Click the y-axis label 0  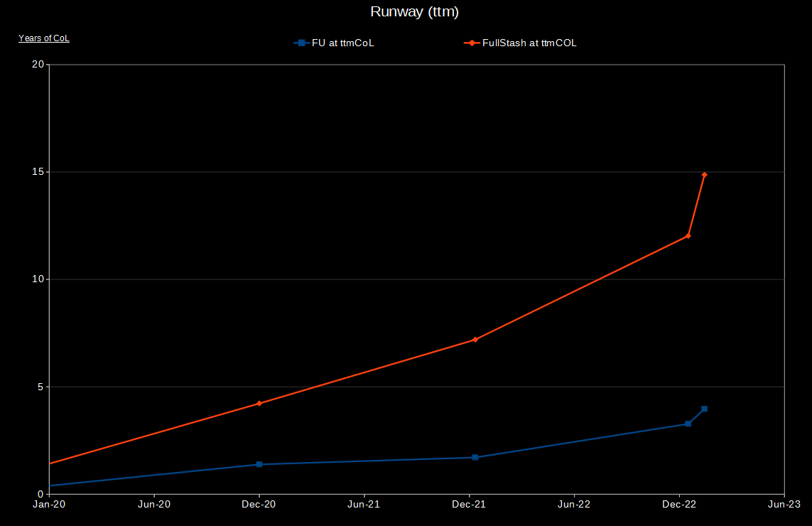point(41,494)
